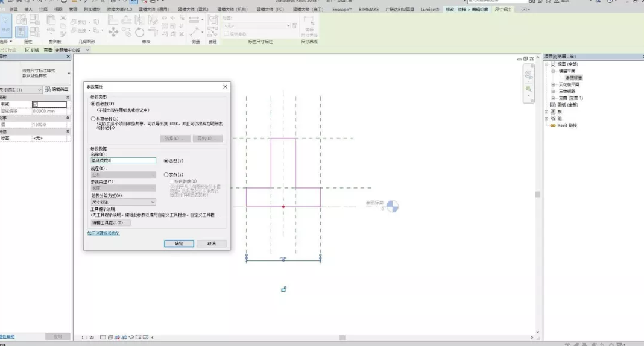Select the Mirror Pick Axis tool
This screenshot has width=644, height=346.
click(140, 20)
